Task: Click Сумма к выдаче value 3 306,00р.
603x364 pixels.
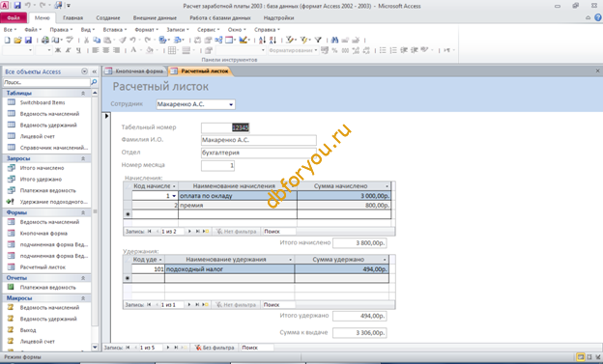Action: 359,333
